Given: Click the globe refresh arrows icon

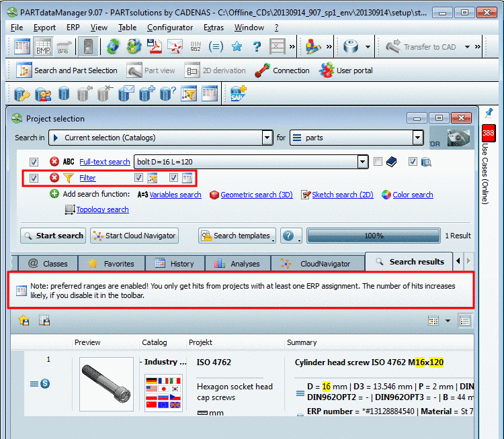Looking at the screenshot, I should (113, 47).
